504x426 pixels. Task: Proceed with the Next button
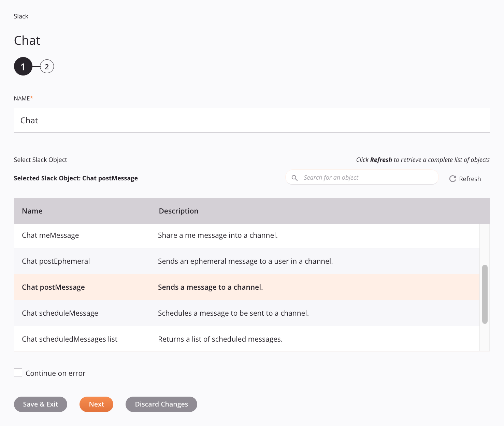[96, 404]
